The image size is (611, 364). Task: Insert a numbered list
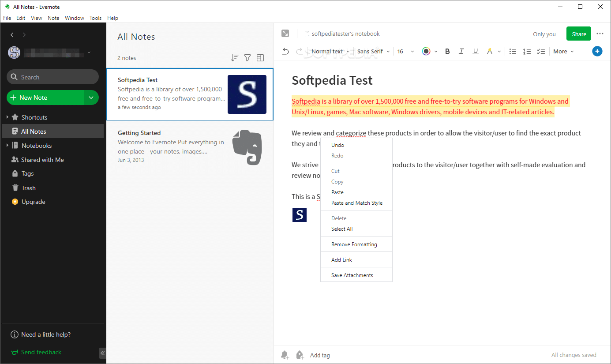pos(527,52)
